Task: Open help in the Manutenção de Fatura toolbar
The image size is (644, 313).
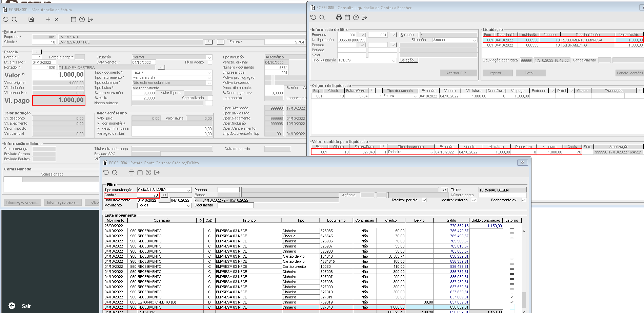Action: 82,19
